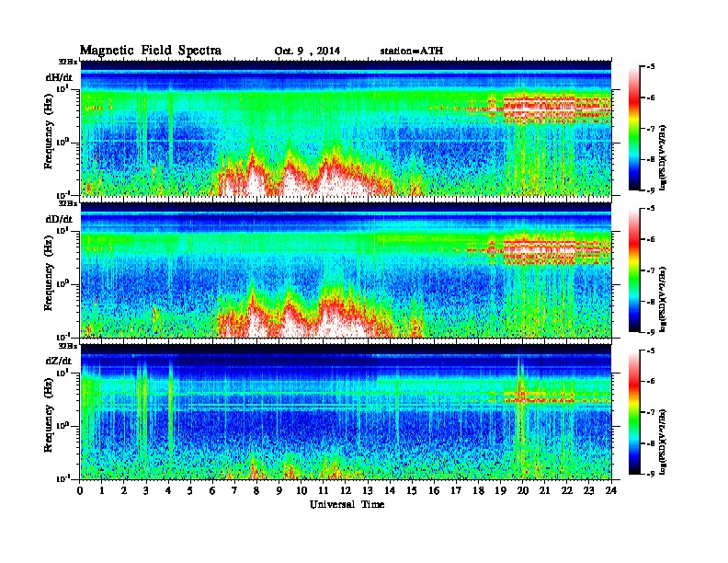
Task: Click hour tick label "22" on time axis
Action: [x=567, y=491]
